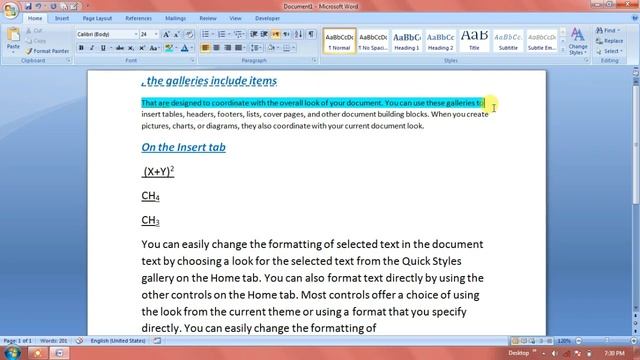The height and width of the screenshot is (360, 640).
Task: Decrease the paragraph indent
Action: pyautogui.click(x=253, y=34)
